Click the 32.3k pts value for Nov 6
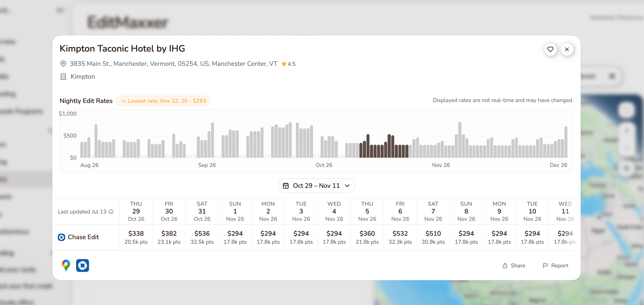The image size is (644, 305). (x=400, y=242)
